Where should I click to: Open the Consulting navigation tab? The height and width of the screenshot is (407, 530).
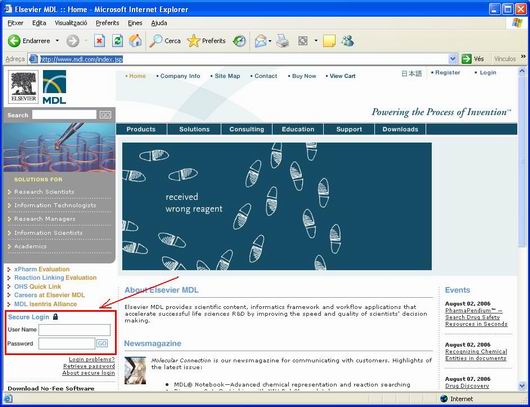coord(247,129)
